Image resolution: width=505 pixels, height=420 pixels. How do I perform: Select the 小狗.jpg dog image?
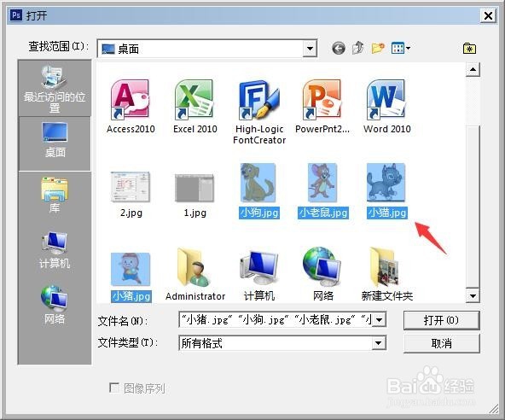[259, 191]
